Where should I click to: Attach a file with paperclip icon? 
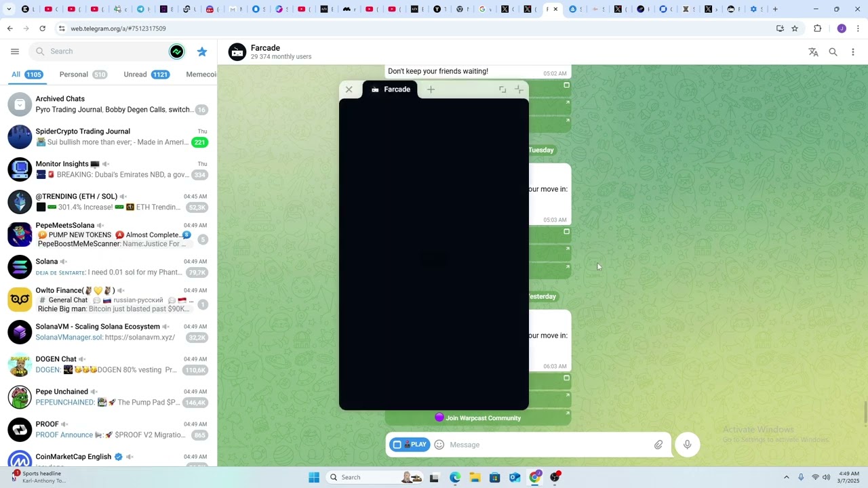coord(658,445)
